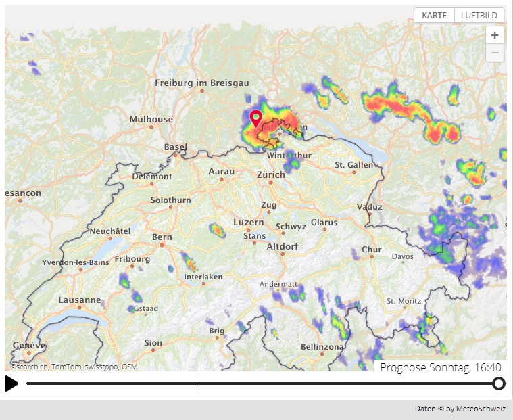The width and height of the screenshot is (513, 420).
Task: Click the search.ch copyright attribution
Action: [74, 367]
